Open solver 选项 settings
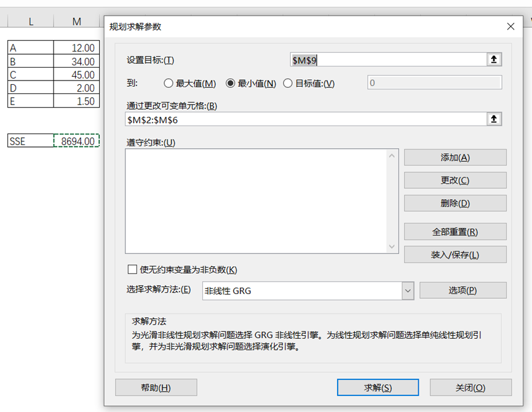The image size is (532, 412). click(x=463, y=291)
